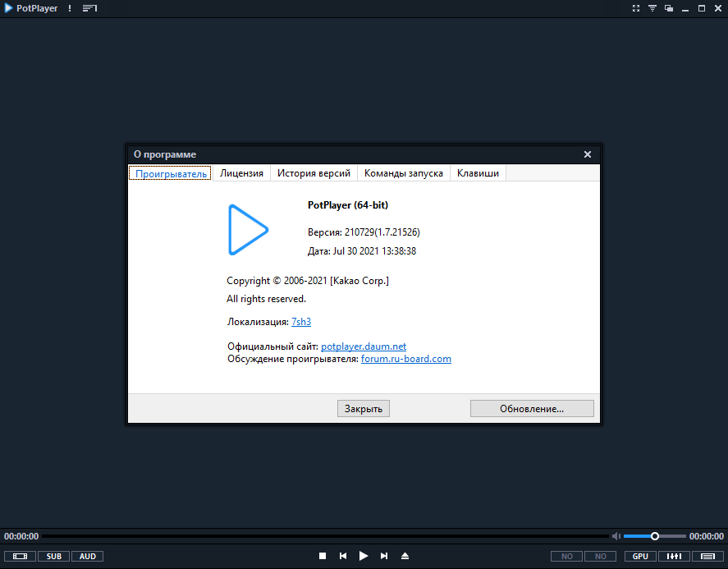This screenshot has width=728, height=569.
Task: Click the date text Jul 30 2021 13:38:38
Action: (374, 250)
